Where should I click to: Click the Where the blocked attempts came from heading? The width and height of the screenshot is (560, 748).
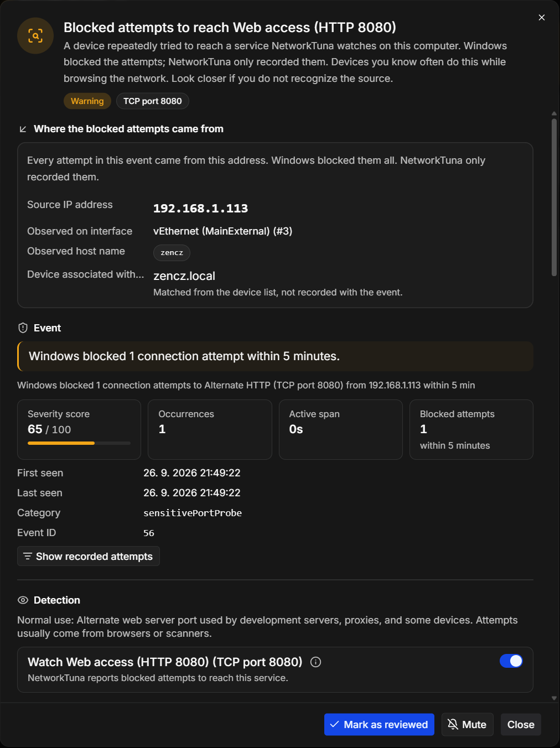(x=128, y=129)
